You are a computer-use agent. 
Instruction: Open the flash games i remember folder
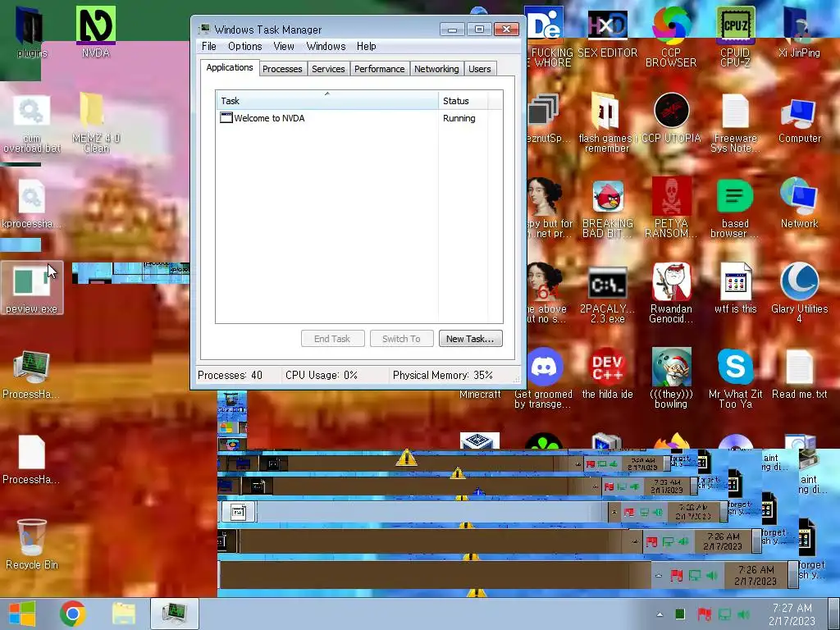click(x=607, y=122)
